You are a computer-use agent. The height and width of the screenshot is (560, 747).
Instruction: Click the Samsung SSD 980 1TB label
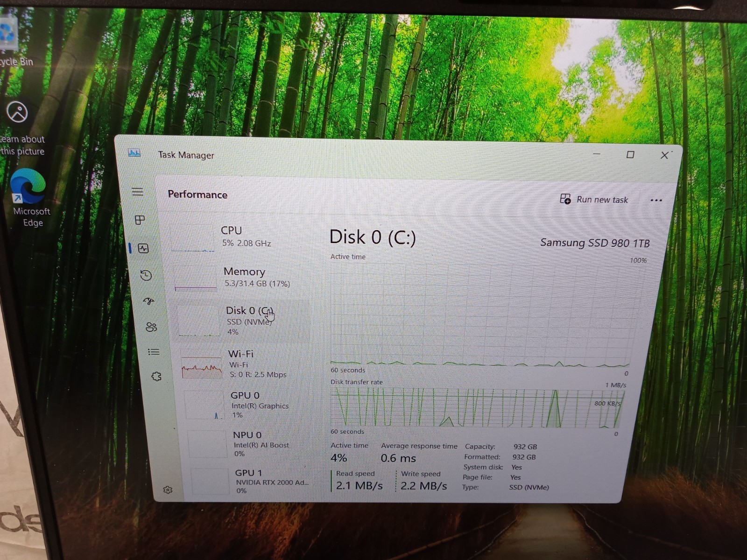pos(595,243)
